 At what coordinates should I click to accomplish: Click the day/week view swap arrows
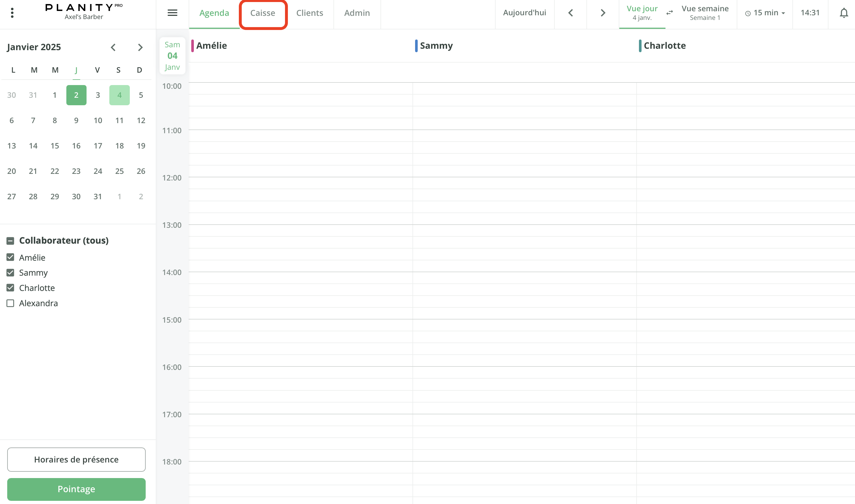pyautogui.click(x=670, y=13)
